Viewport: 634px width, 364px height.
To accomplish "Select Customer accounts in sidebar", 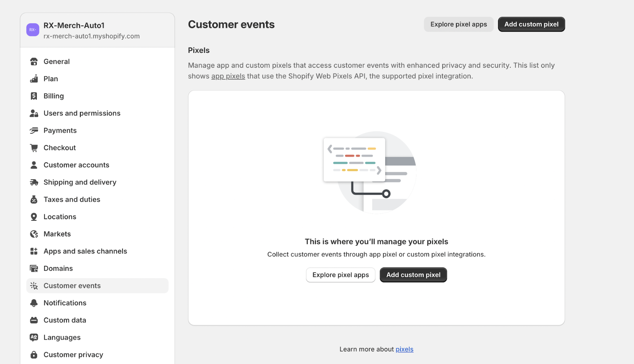I will pos(76,165).
